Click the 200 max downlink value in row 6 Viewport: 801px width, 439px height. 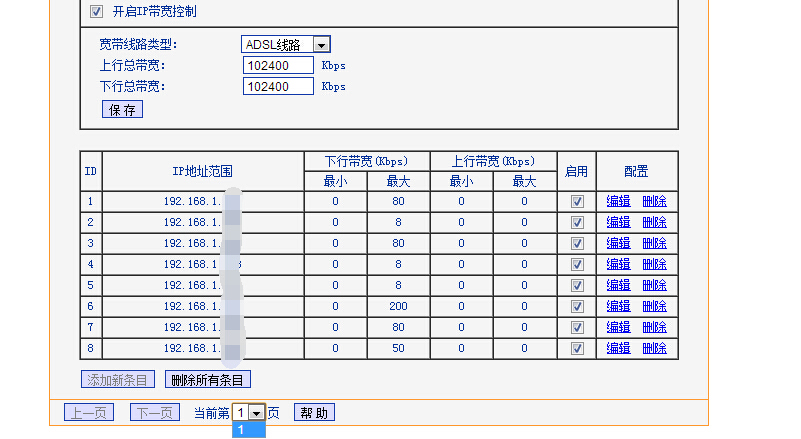pos(398,306)
